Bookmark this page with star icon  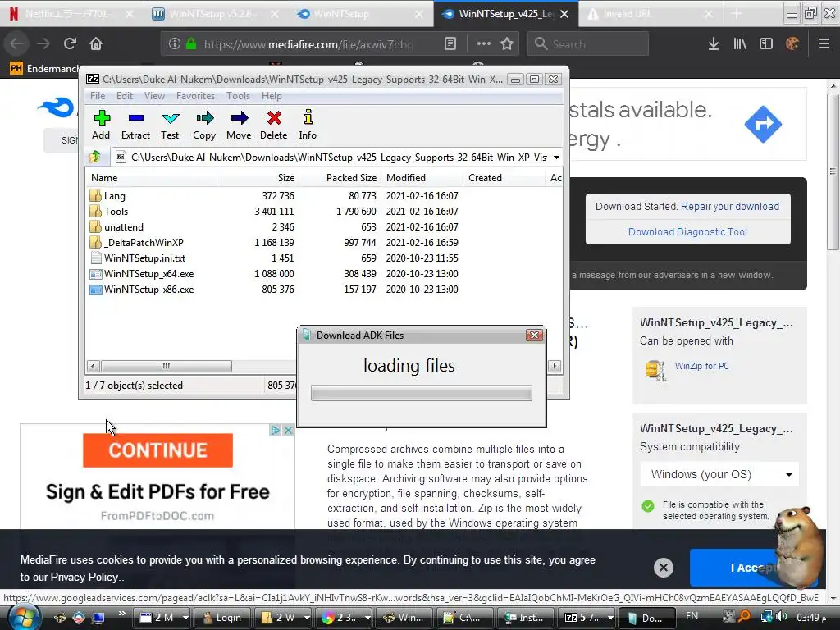tap(507, 44)
